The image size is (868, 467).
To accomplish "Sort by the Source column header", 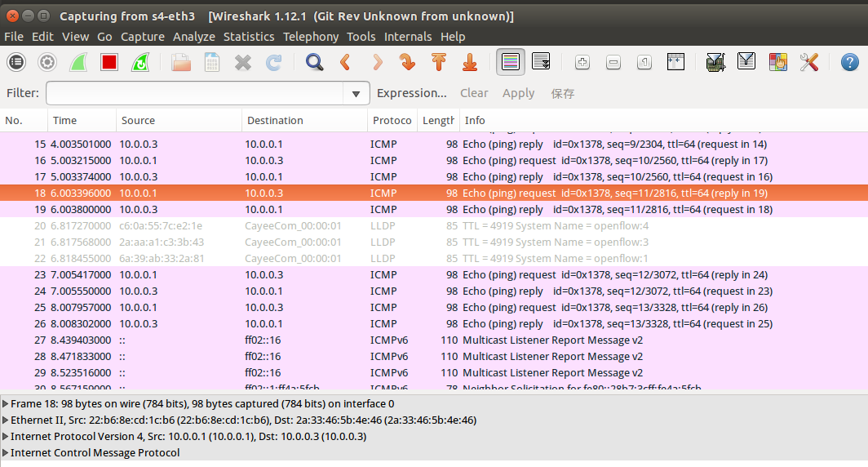I will [x=179, y=120].
